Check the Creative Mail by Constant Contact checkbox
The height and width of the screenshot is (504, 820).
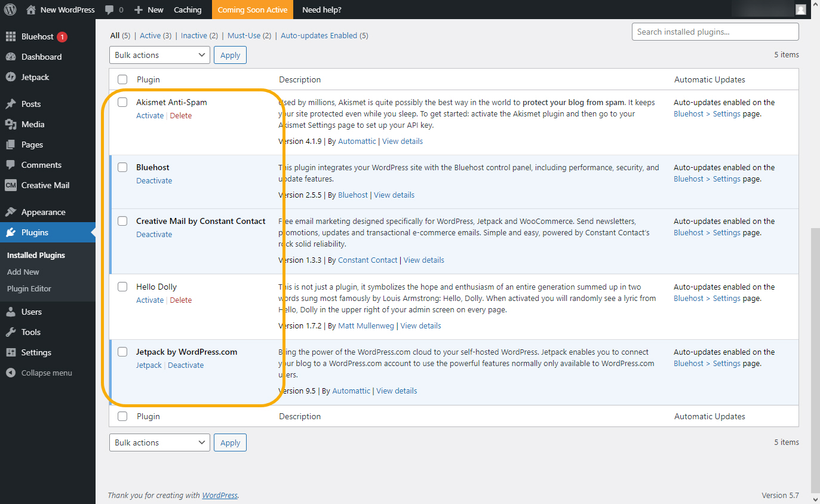pos(122,221)
